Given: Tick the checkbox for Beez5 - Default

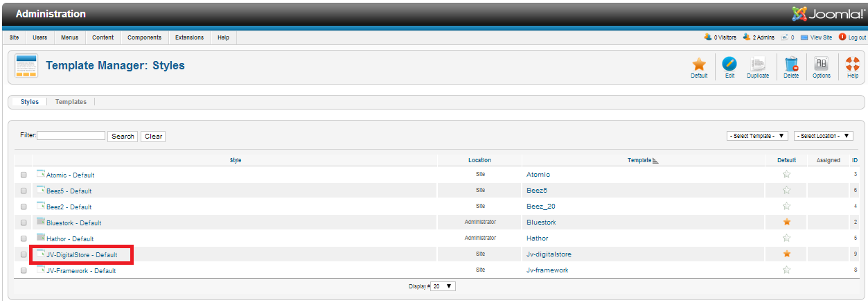Looking at the screenshot, I should [x=24, y=191].
